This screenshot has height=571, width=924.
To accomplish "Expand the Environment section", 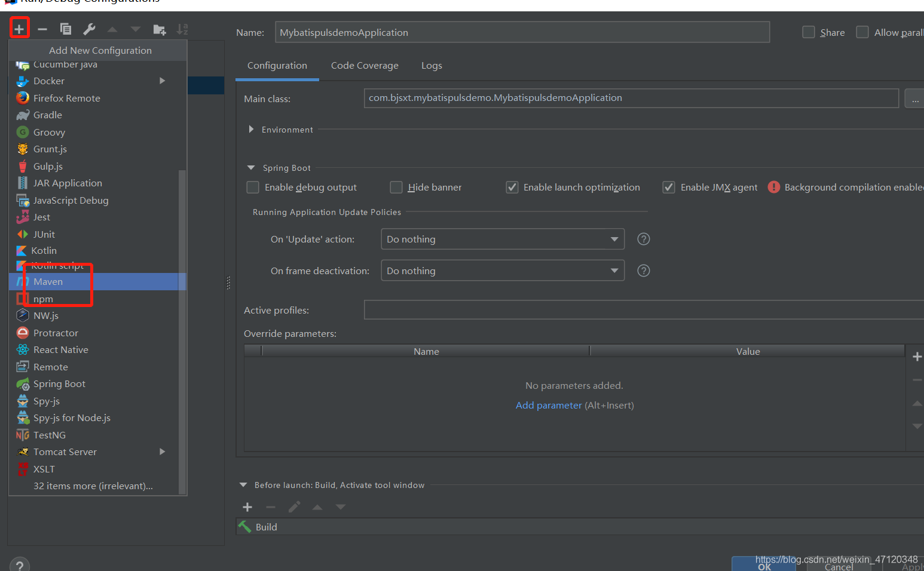I will point(251,129).
